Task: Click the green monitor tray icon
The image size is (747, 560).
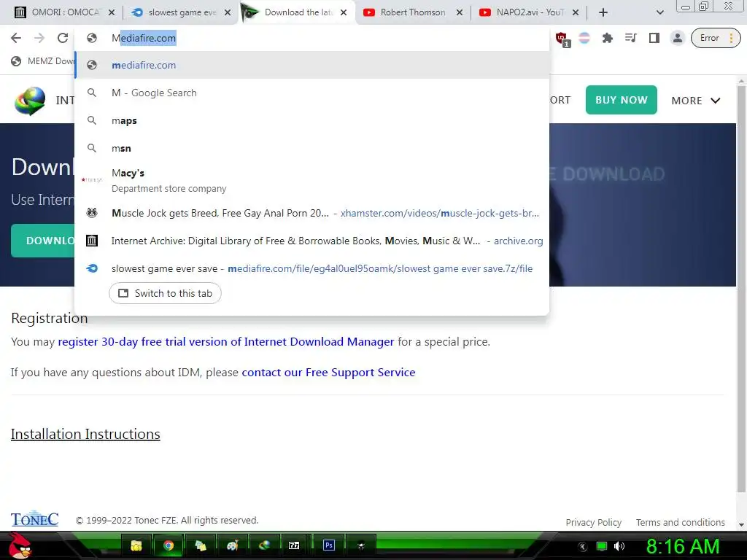Action: 602,547
